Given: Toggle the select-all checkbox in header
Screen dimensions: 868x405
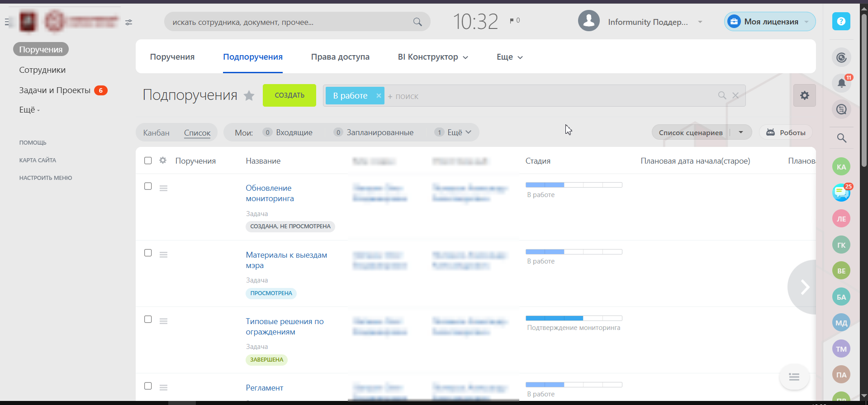Looking at the screenshot, I should coord(148,160).
